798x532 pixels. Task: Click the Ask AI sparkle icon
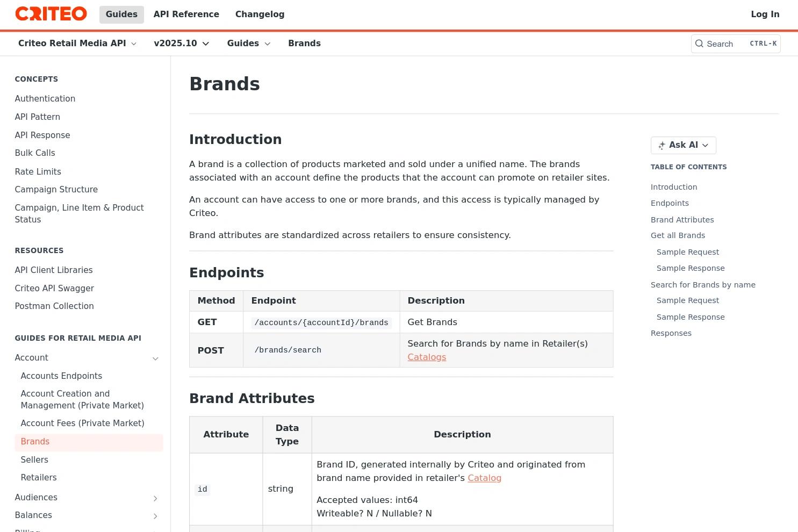(x=662, y=145)
